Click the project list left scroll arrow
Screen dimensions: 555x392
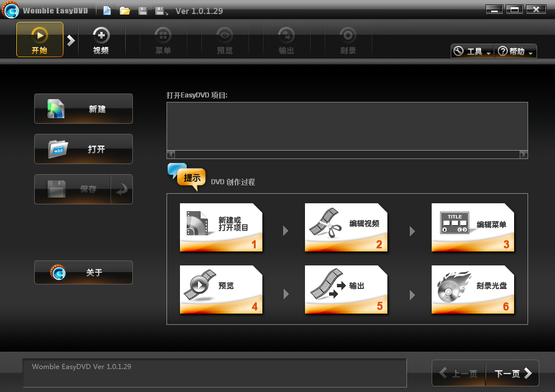coord(171,155)
